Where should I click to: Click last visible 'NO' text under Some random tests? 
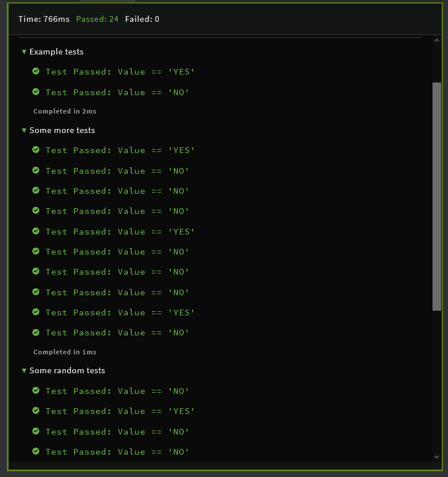click(x=179, y=452)
